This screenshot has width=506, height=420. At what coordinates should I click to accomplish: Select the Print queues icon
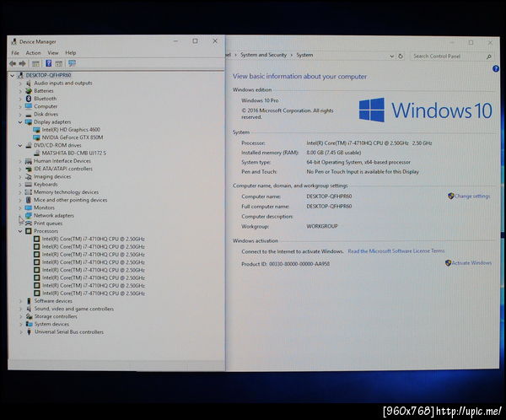pyautogui.click(x=29, y=223)
